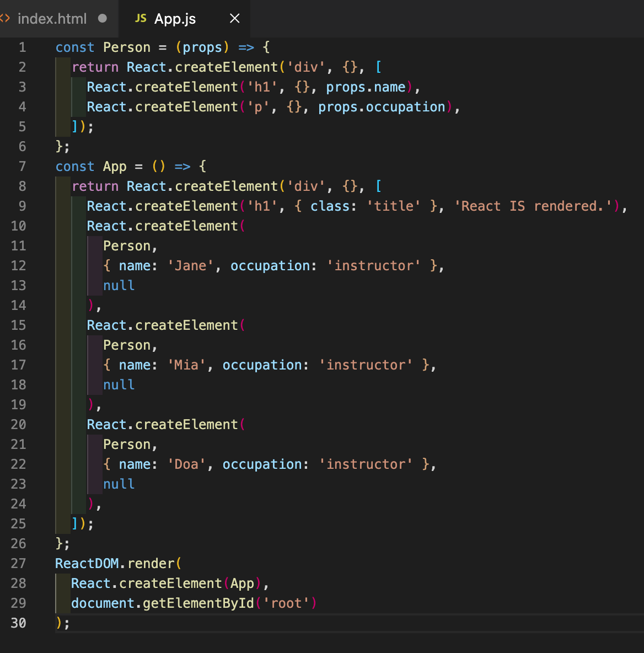Click 'createElement' on line 20
This screenshot has width=644, height=653.
coord(186,424)
